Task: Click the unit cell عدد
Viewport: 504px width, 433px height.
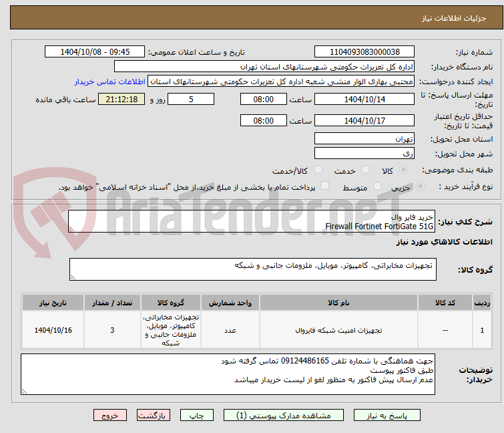Action: coord(230,330)
